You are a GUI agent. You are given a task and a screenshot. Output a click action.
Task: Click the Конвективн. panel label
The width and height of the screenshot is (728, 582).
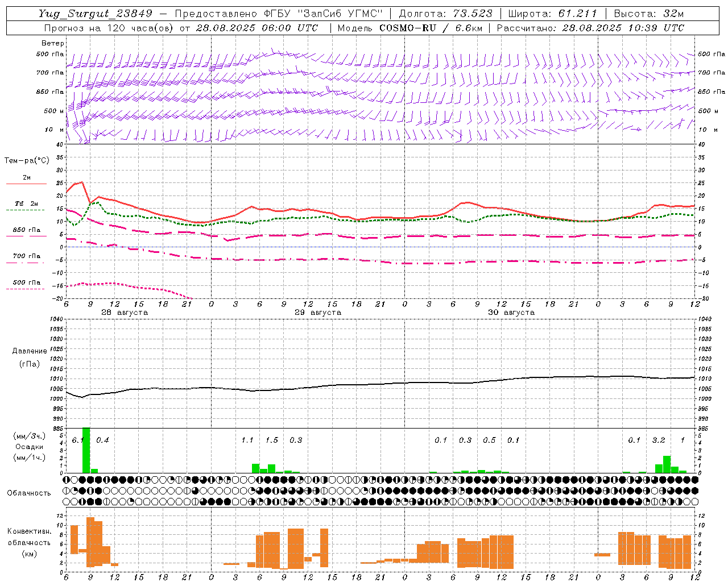click(x=30, y=531)
